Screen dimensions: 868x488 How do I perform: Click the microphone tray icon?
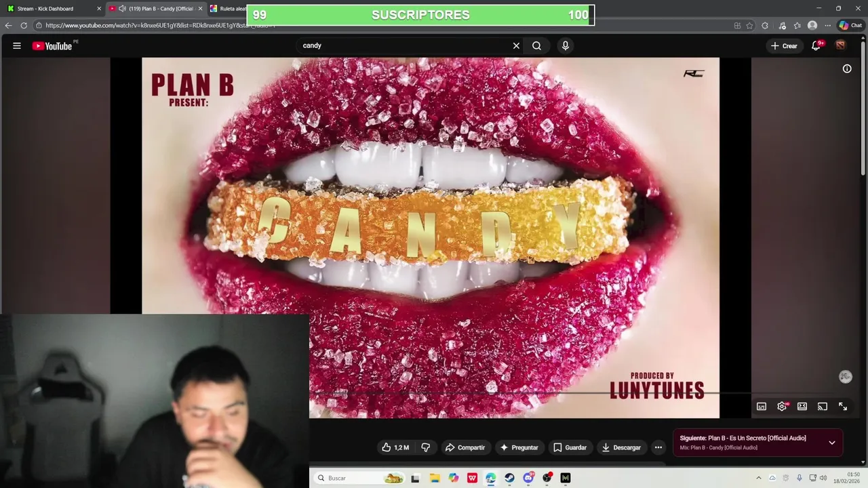pyautogui.click(x=800, y=478)
